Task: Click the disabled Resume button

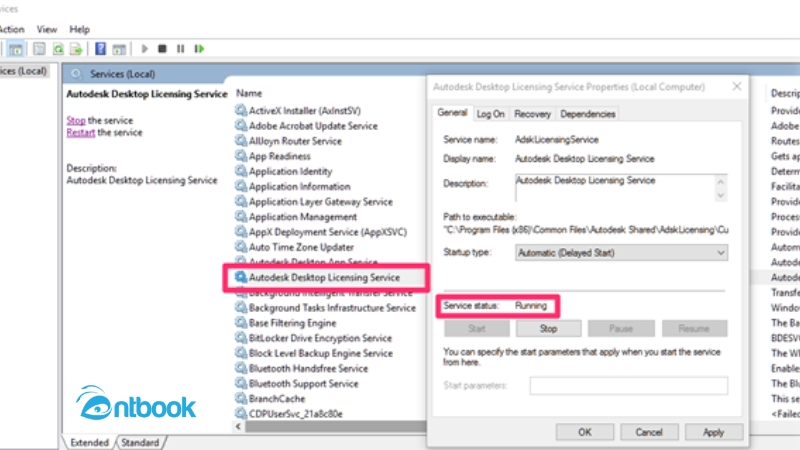Action: click(694, 329)
